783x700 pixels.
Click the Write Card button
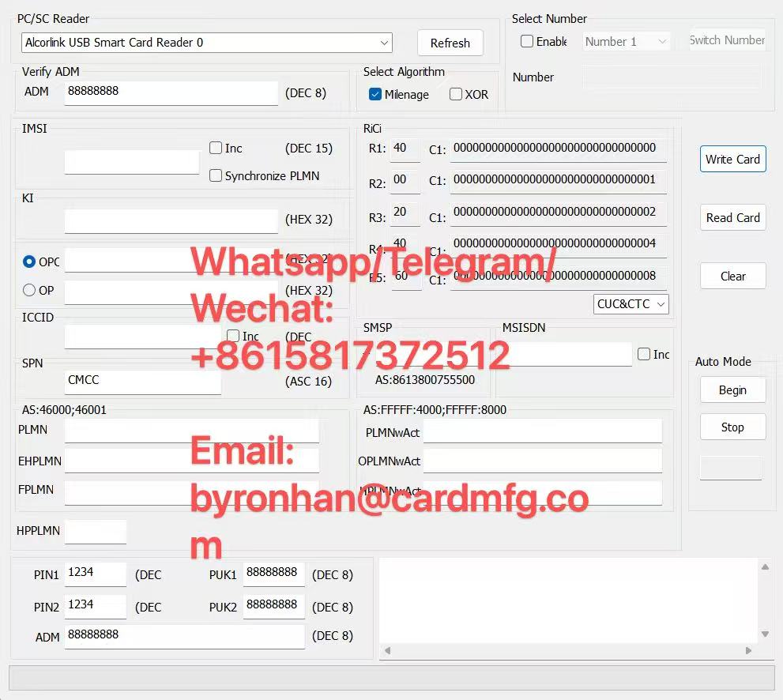click(732, 160)
